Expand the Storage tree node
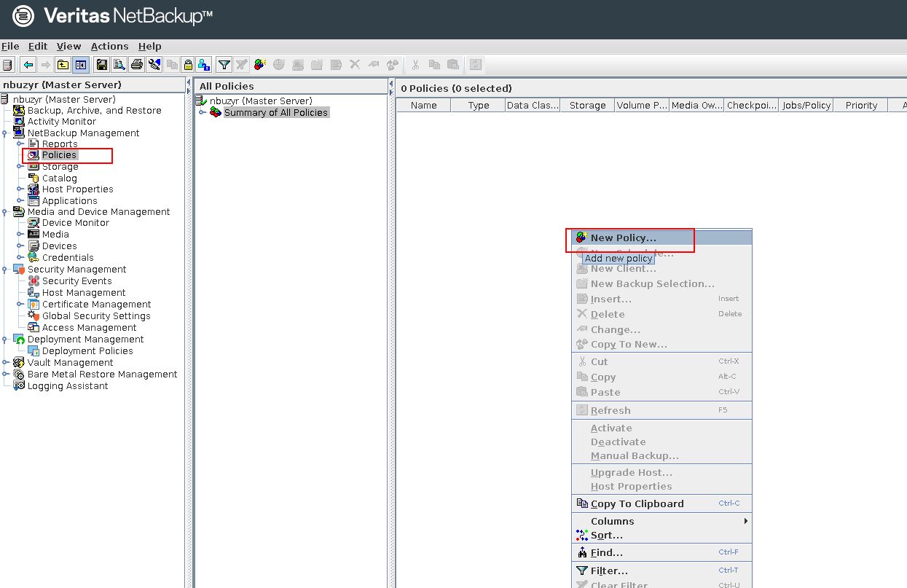 tap(20, 167)
